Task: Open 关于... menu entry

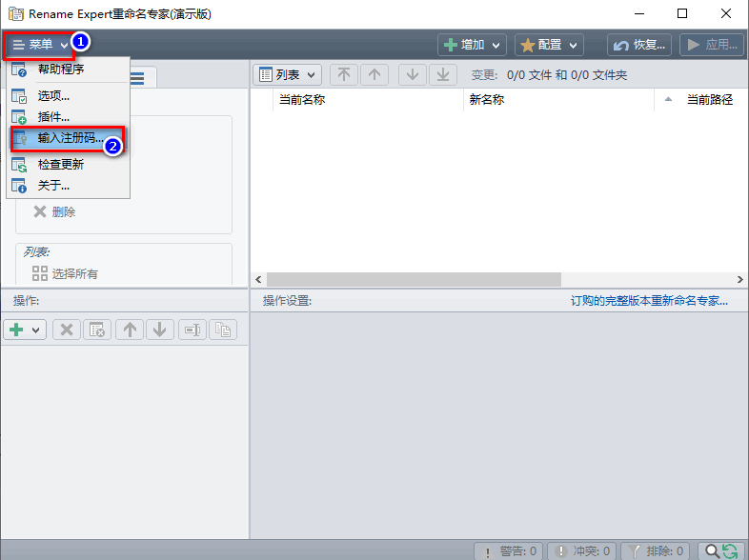Action: tap(68, 185)
